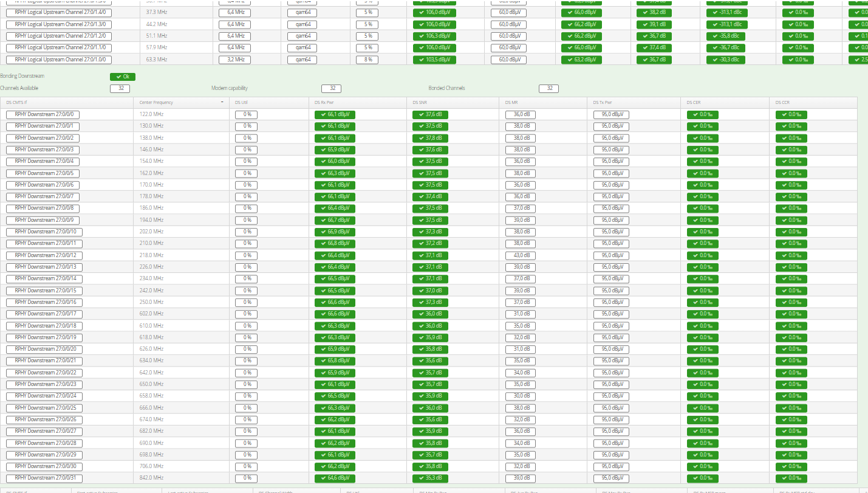Click the 8 % upstream utilization value

pyautogui.click(x=367, y=60)
